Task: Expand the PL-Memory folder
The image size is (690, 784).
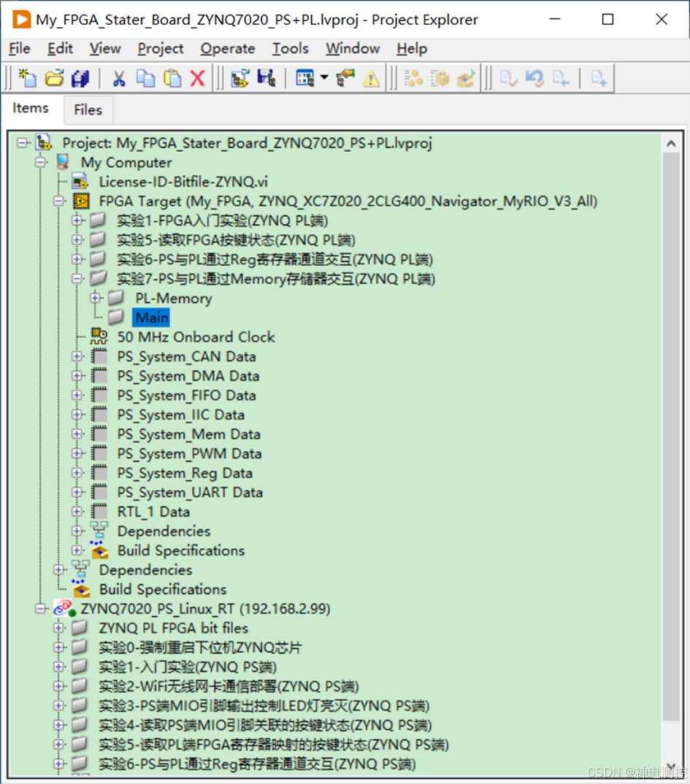Action: pyautogui.click(x=95, y=298)
